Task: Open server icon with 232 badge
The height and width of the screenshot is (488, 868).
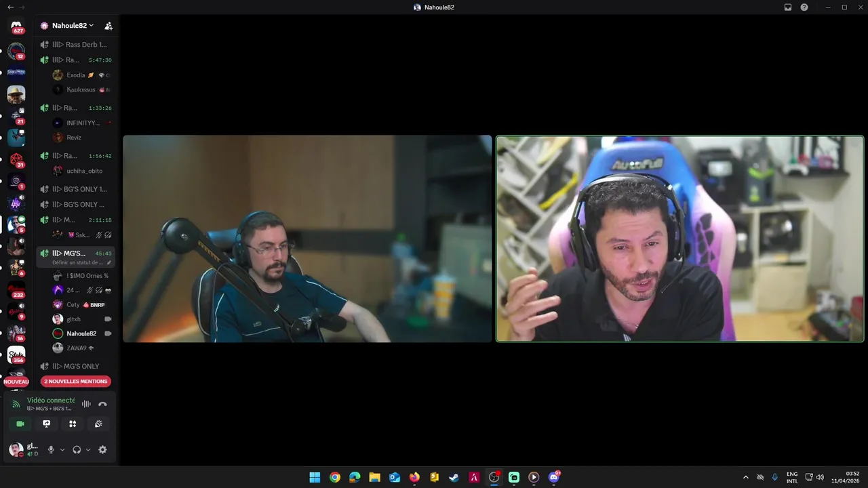Action: [16, 290]
